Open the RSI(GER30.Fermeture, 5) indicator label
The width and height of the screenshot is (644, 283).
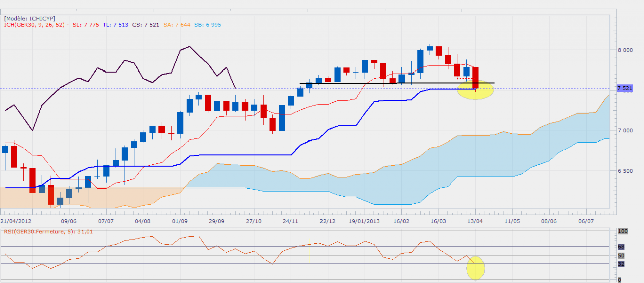(48, 231)
